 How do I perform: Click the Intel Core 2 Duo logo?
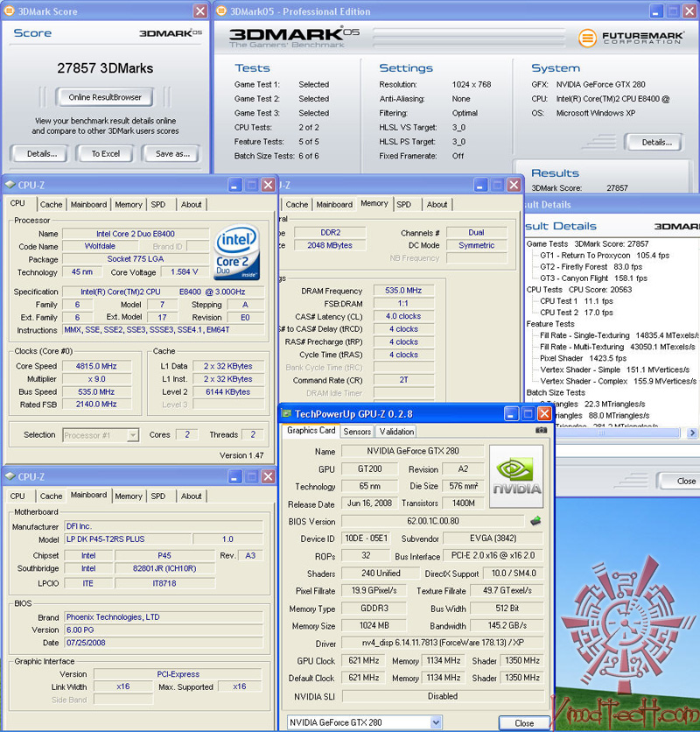237,251
